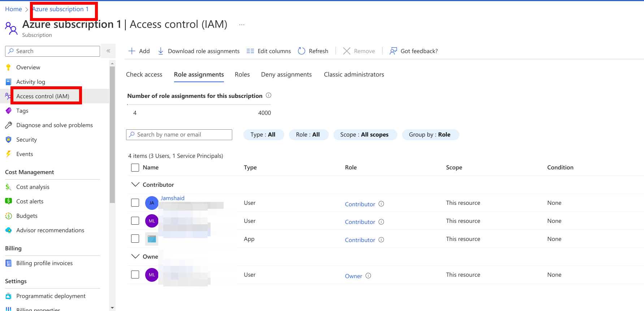644x311 pixels.
Task: Open the Type : All filter
Action: (264, 135)
